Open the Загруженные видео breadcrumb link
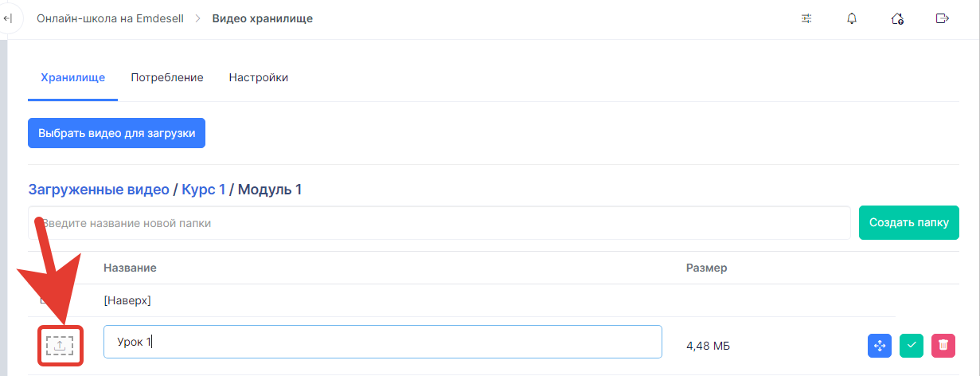This screenshot has width=980, height=376. point(99,190)
